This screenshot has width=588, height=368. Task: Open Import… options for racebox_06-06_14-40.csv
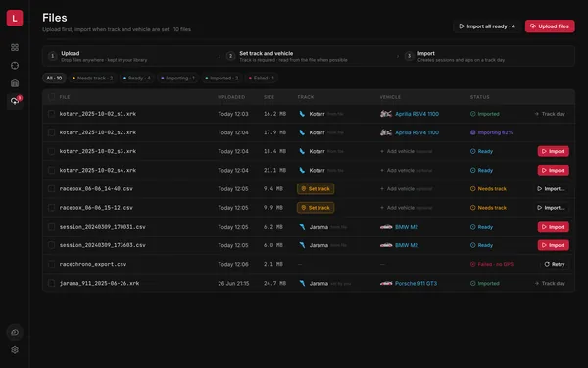tap(551, 188)
